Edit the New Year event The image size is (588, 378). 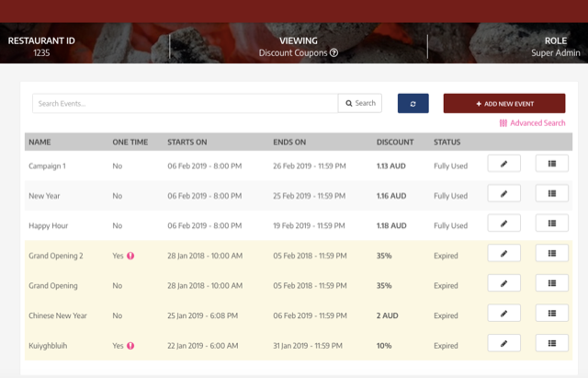503,193
